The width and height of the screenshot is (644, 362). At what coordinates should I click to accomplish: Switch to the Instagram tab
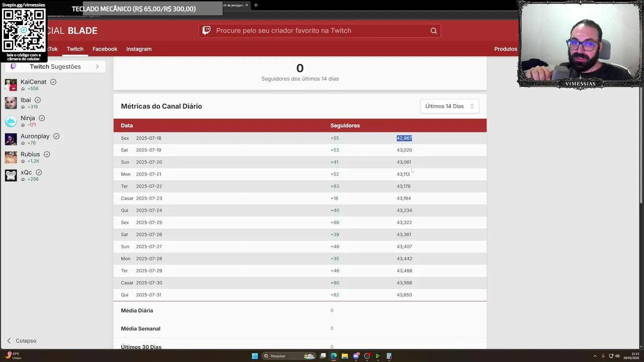139,49
